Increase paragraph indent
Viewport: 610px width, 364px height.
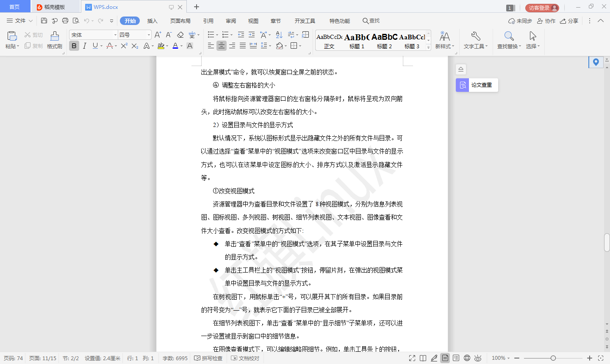[252, 35]
